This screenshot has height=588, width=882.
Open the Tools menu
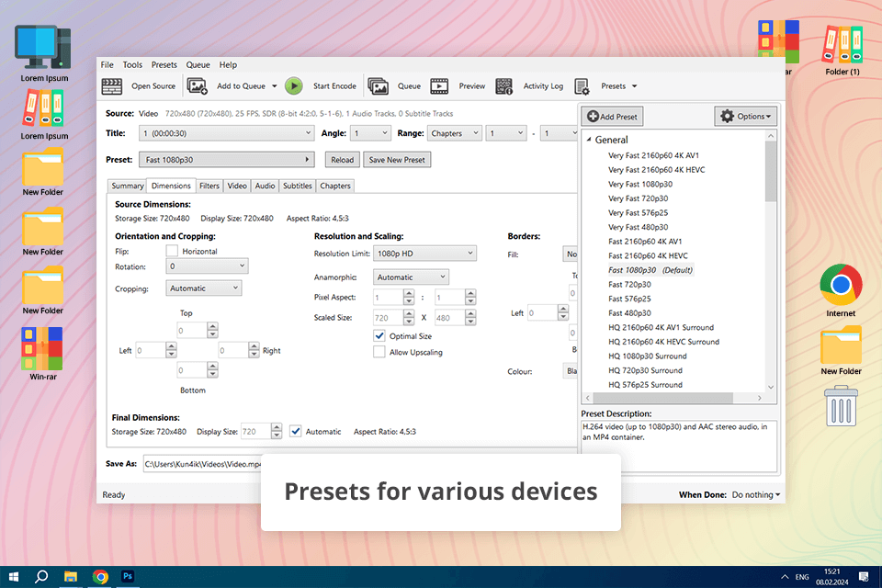[132, 65]
